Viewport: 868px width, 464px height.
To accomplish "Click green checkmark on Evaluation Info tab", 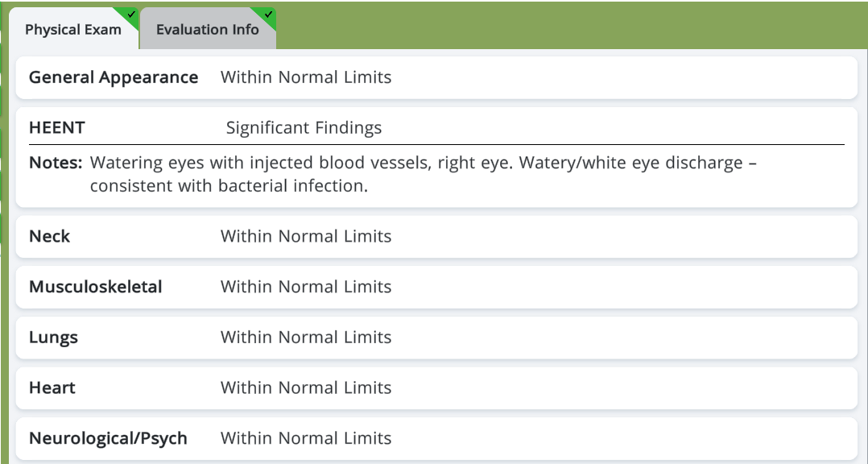I will (269, 14).
